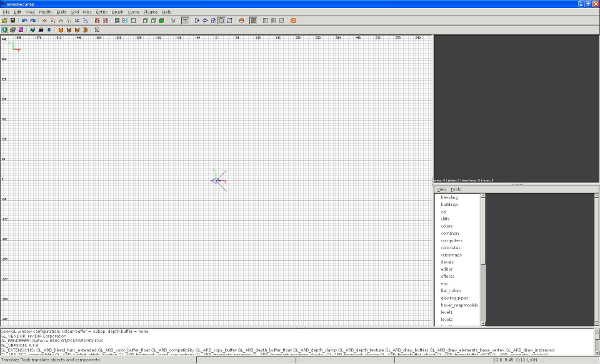Select the common texture folder

click(x=450, y=233)
